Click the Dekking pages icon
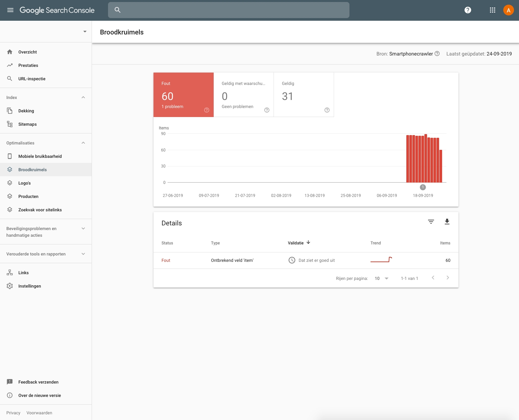Image resolution: width=519 pixels, height=420 pixels. [10, 111]
